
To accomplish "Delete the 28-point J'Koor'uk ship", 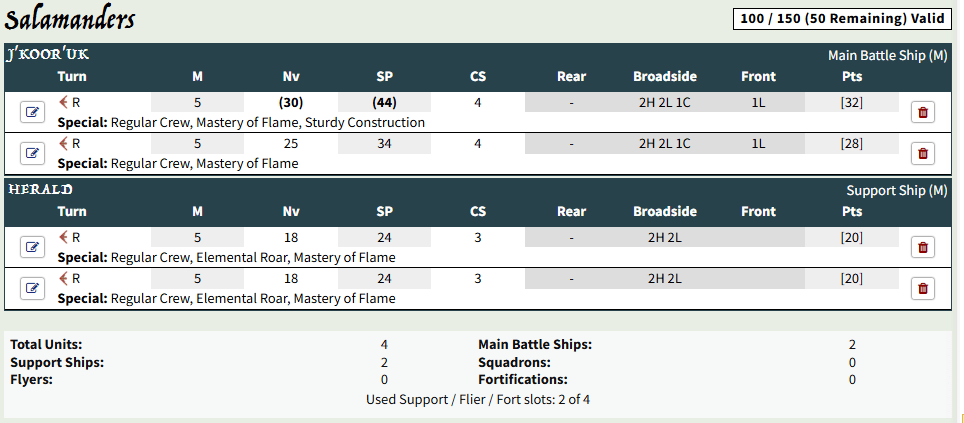I will [922, 153].
